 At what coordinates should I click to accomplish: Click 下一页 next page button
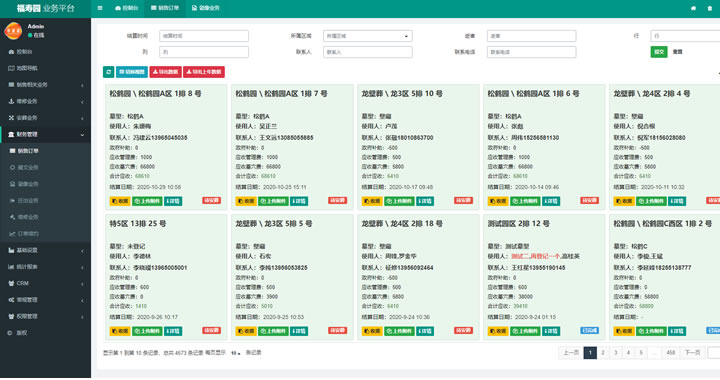(692, 352)
